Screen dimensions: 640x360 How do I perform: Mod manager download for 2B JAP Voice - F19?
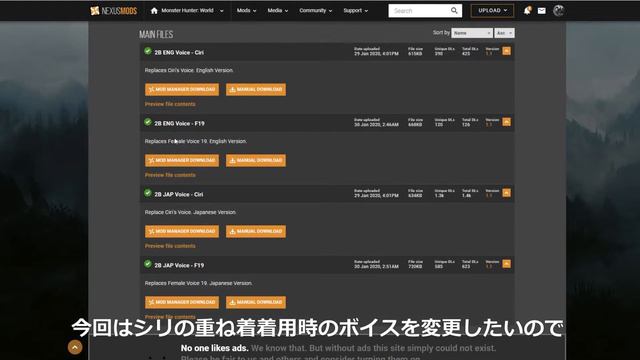tap(182, 302)
